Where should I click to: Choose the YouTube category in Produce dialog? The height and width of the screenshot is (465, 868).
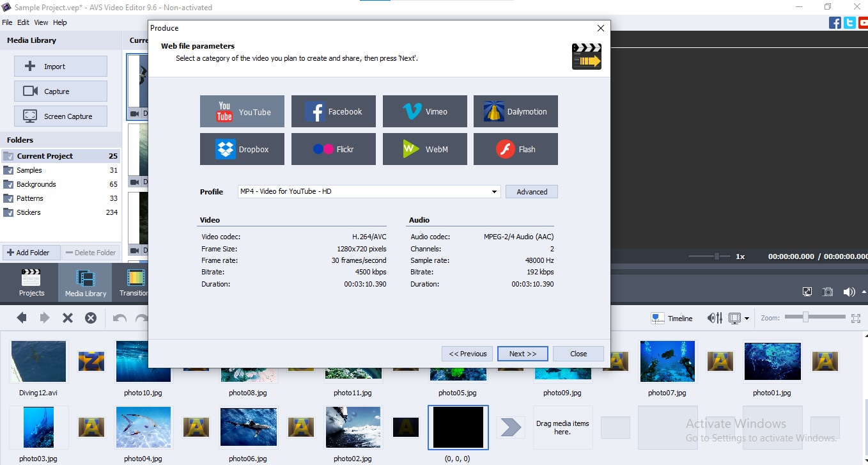tap(242, 111)
